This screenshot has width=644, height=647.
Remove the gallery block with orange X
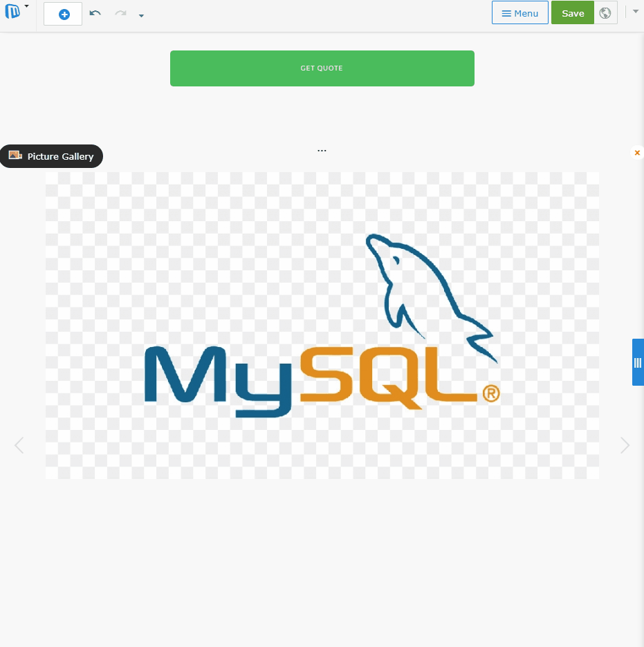point(637,153)
